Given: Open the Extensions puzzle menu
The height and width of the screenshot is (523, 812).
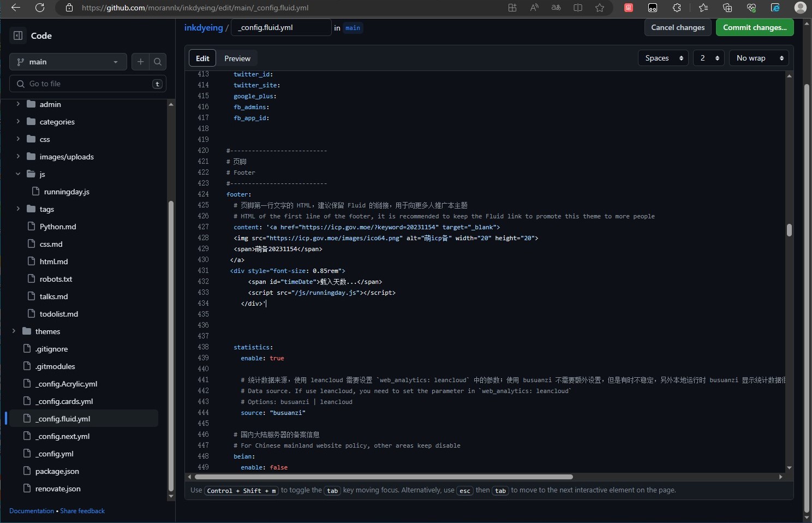Looking at the screenshot, I should 677,8.
